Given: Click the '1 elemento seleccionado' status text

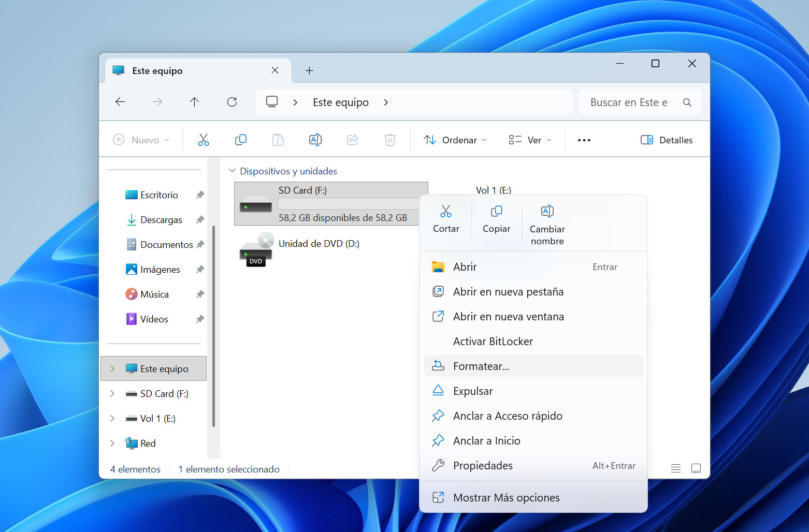Looking at the screenshot, I should coord(229,469).
